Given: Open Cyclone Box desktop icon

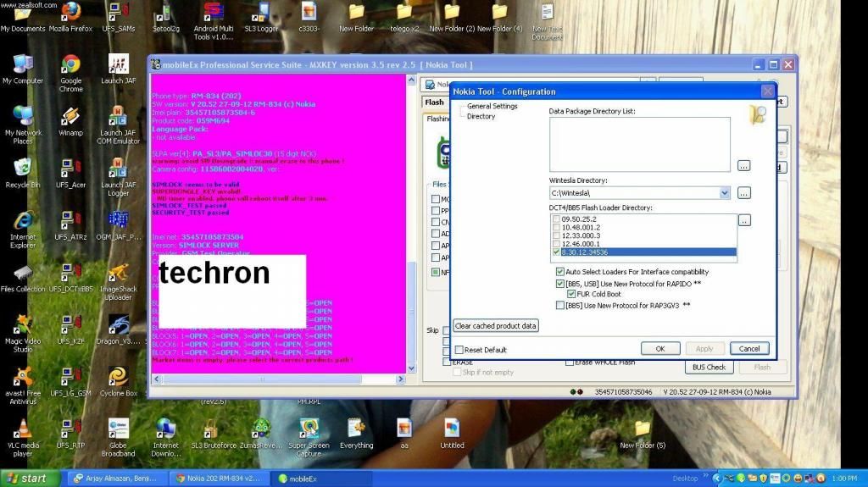Looking at the screenshot, I should (119, 377).
